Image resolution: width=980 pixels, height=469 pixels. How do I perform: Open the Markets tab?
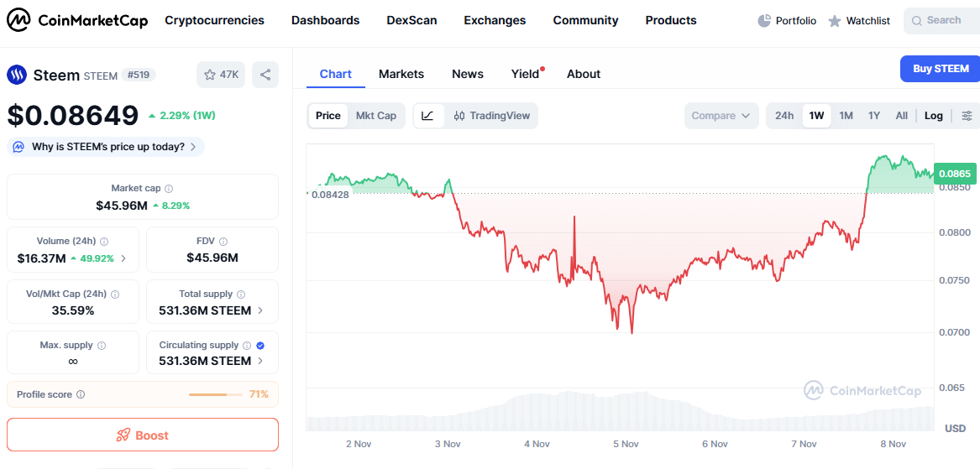click(x=401, y=74)
